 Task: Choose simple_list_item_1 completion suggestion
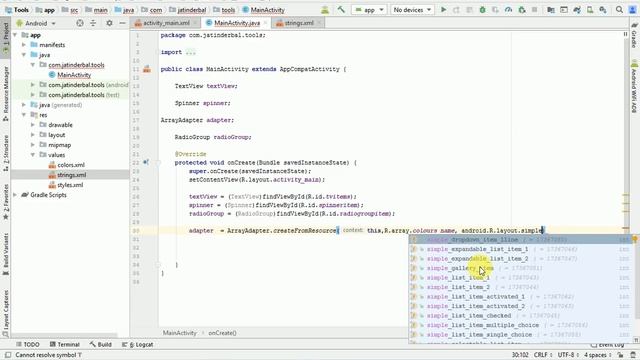coord(521,278)
